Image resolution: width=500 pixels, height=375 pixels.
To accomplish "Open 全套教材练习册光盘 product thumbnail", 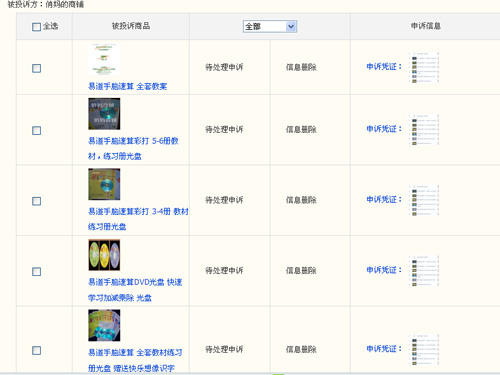I will [104, 325].
